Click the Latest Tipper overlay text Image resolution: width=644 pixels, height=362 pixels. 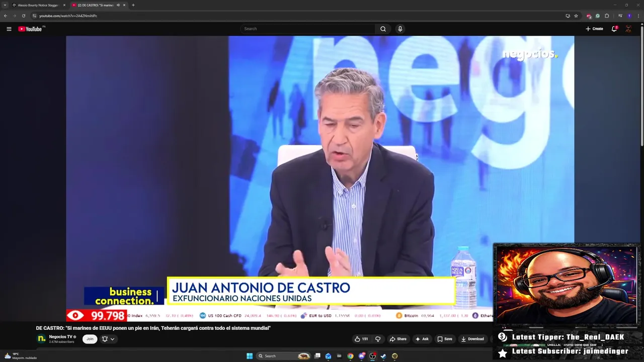(568, 337)
